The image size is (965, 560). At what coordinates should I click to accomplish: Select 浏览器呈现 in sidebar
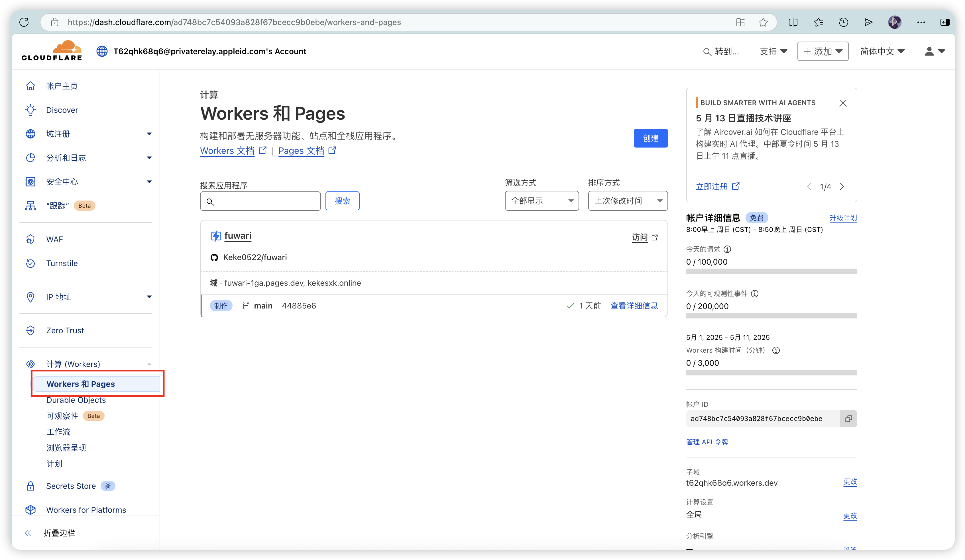coord(66,448)
